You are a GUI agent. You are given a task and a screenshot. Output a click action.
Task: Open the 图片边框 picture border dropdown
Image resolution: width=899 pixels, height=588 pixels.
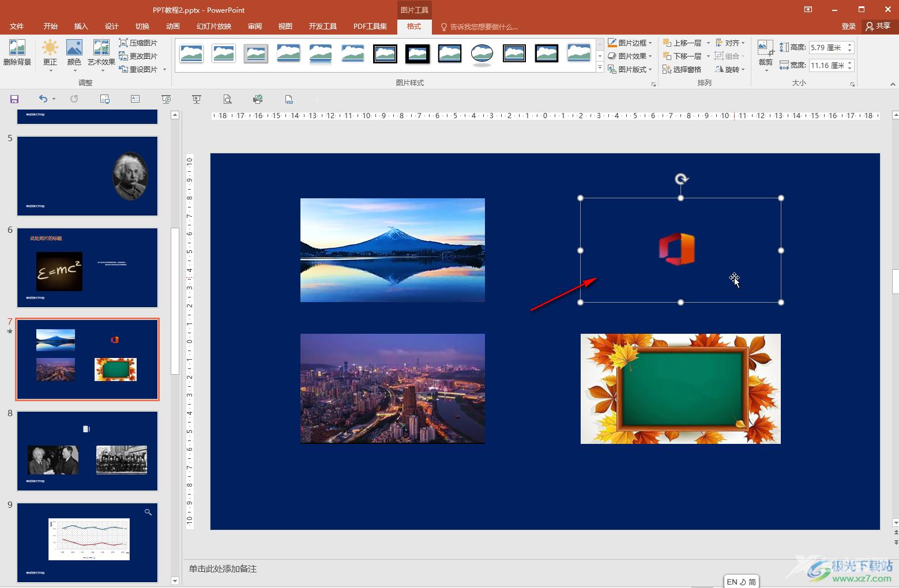(x=630, y=43)
